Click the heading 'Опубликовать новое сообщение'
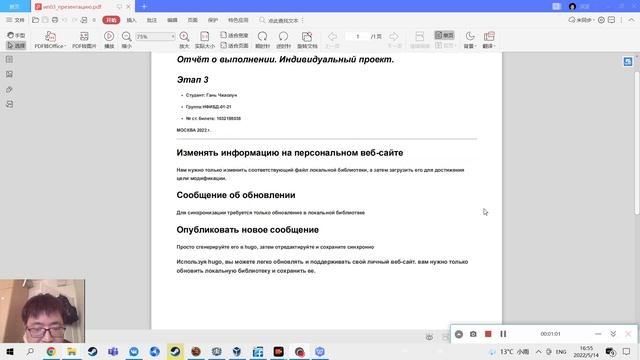 point(247,230)
